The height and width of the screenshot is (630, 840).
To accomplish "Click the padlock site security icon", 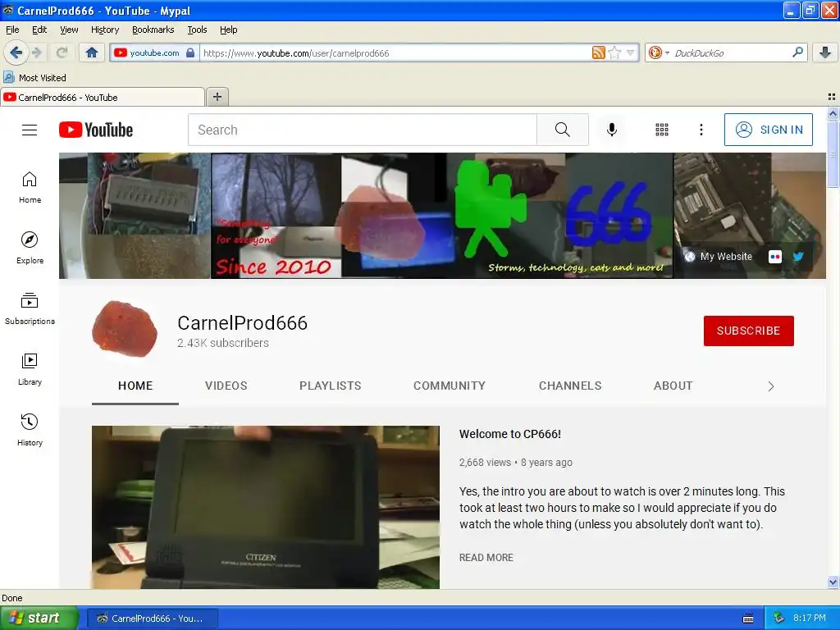I will click(x=190, y=52).
